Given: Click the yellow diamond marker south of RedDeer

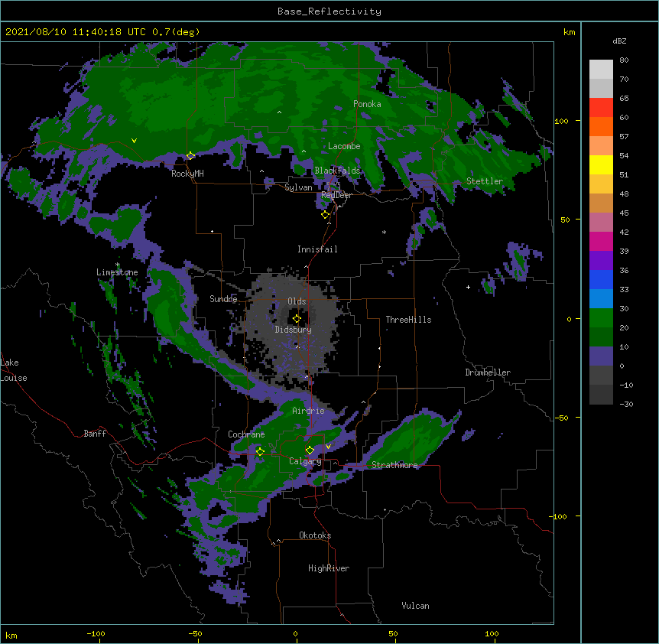Looking at the screenshot, I should pyautogui.click(x=325, y=214).
